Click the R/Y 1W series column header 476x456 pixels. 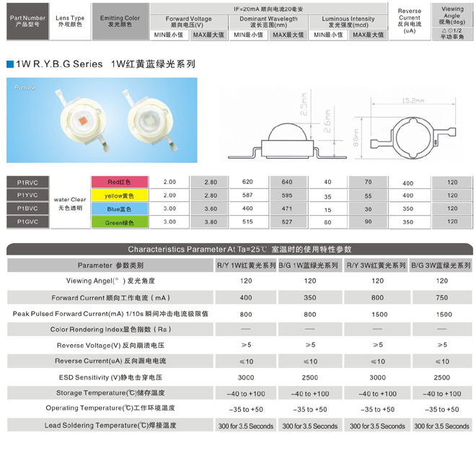(246, 266)
